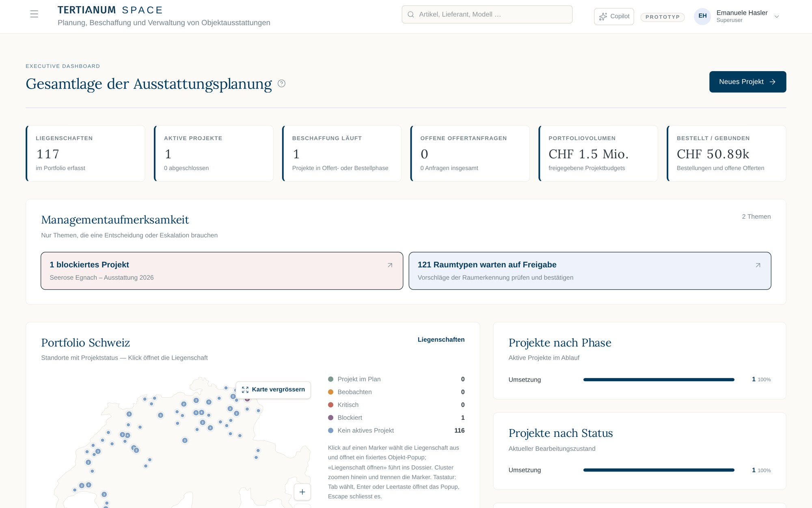Image resolution: width=812 pixels, height=508 pixels.
Task: Click the arrow icon on the Raumtypen card
Action: (758, 265)
